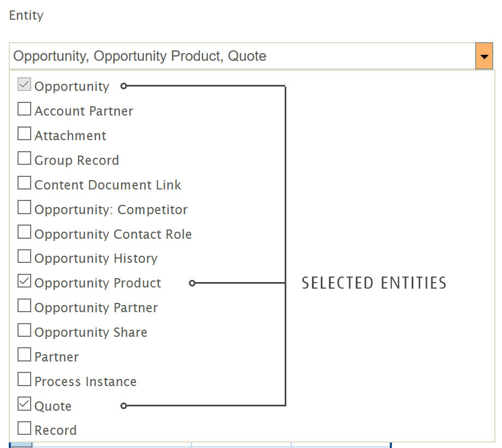Enable the Process Instance checkbox
This screenshot has height=448, width=502.
(x=24, y=380)
